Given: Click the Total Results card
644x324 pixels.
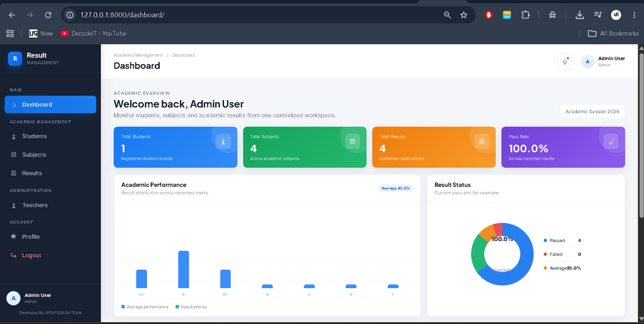Looking at the screenshot, I should (434, 147).
